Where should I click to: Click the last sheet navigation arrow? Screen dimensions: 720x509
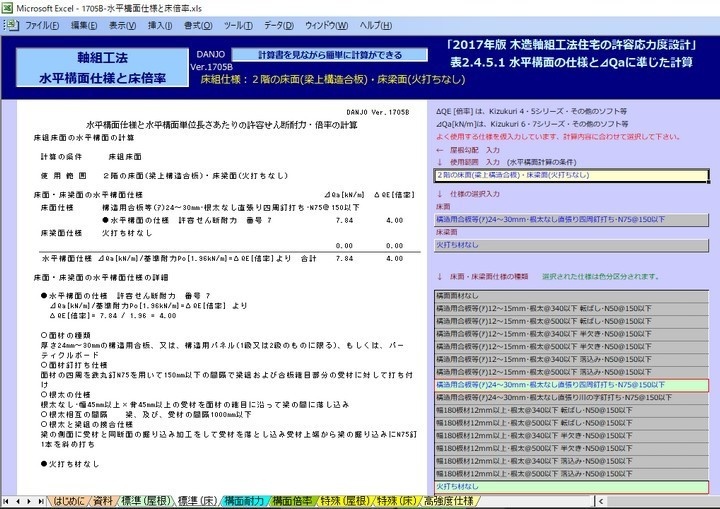(x=41, y=501)
